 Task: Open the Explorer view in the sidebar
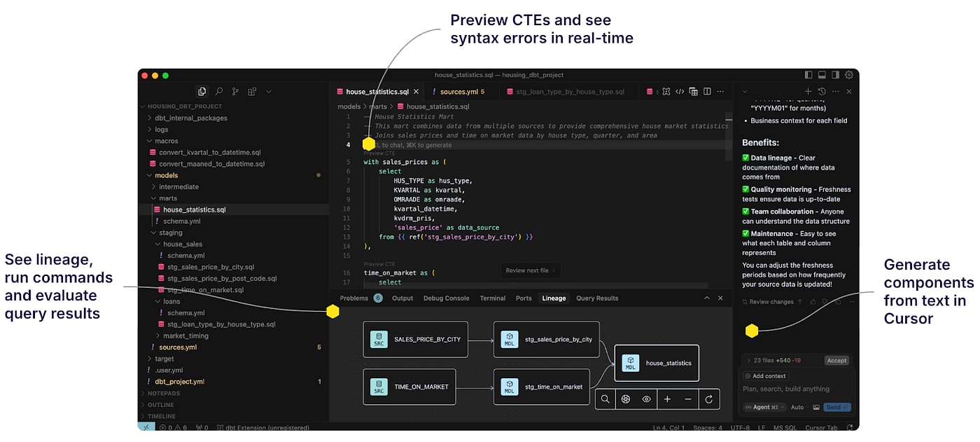point(202,91)
